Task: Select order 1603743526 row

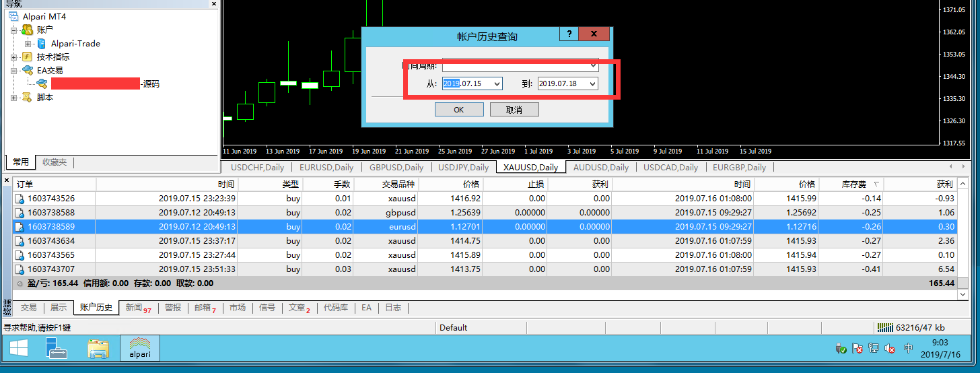Action: 484,198
